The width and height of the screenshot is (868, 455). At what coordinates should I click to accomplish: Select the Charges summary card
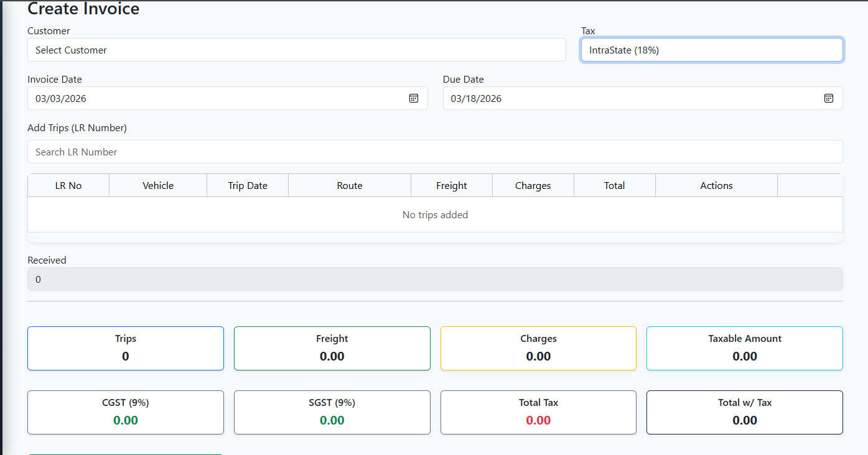[x=538, y=348]
